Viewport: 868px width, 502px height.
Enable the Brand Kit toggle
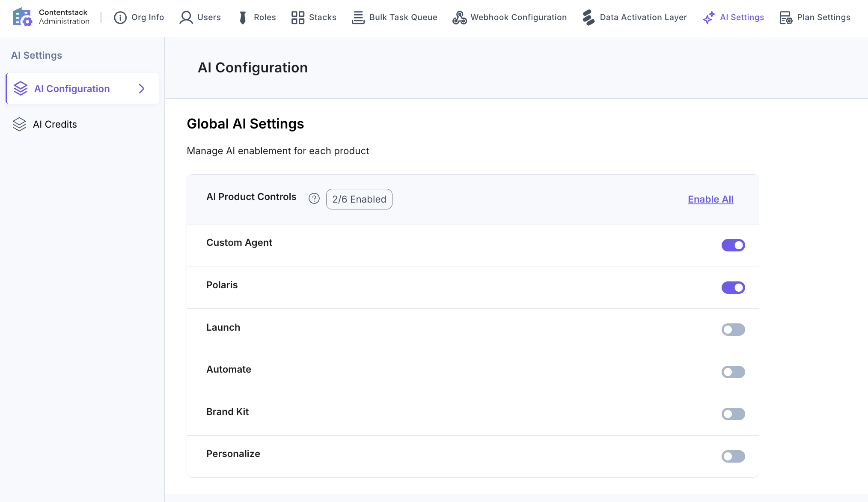(x=733, y=414)
